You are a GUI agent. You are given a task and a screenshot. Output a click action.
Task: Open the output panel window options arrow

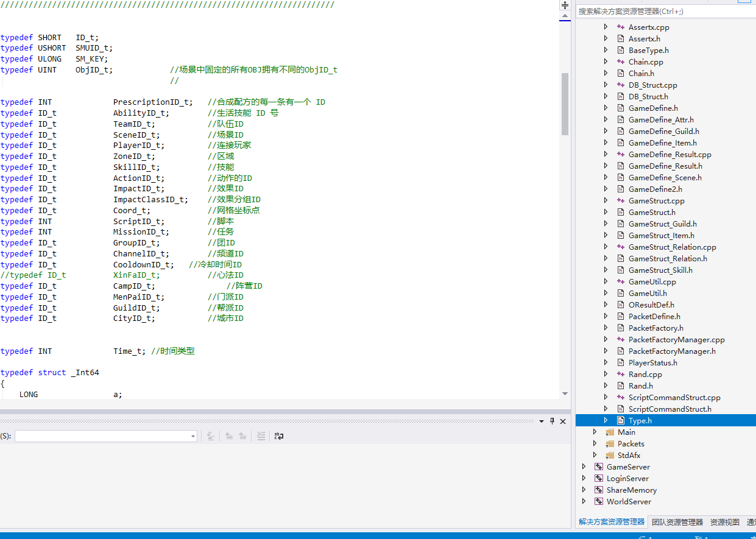[x=542, y=421]
